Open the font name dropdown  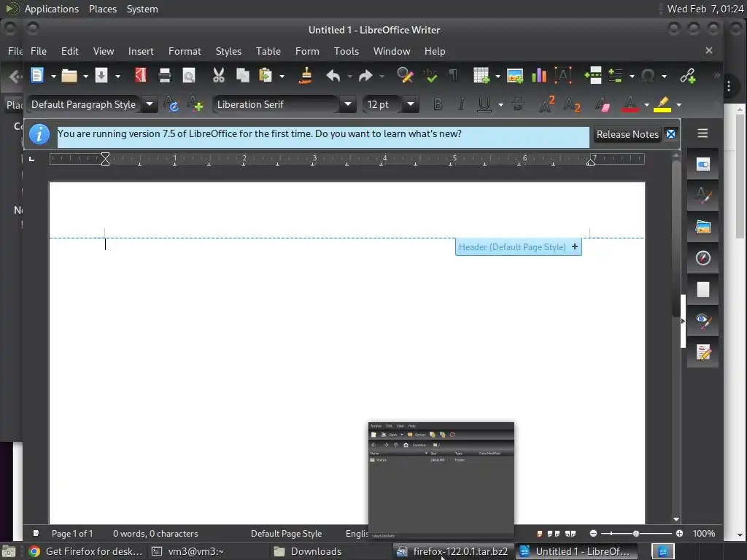tap(348, 104)
